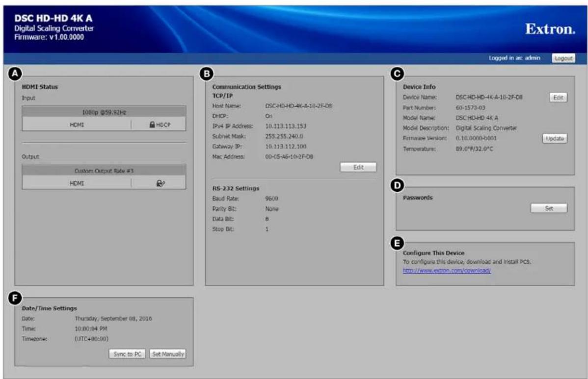Click the Configure This Device heading
The height and width of the screenshot is (379, 588).
pos(433,253)
